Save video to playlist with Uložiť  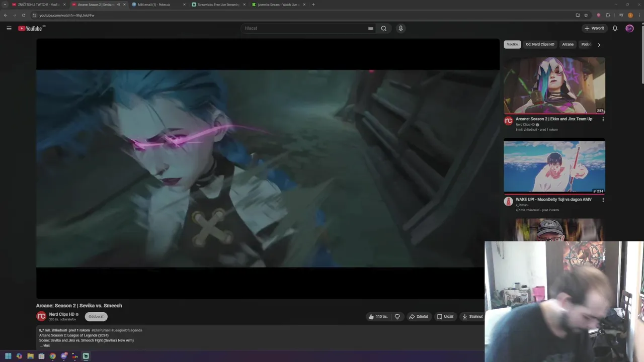pos(445,316)
